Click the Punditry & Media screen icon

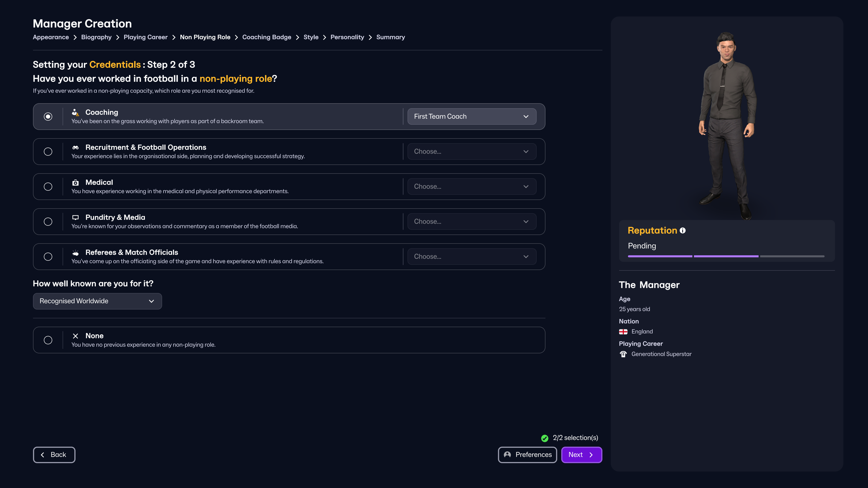tap(75, 218)
